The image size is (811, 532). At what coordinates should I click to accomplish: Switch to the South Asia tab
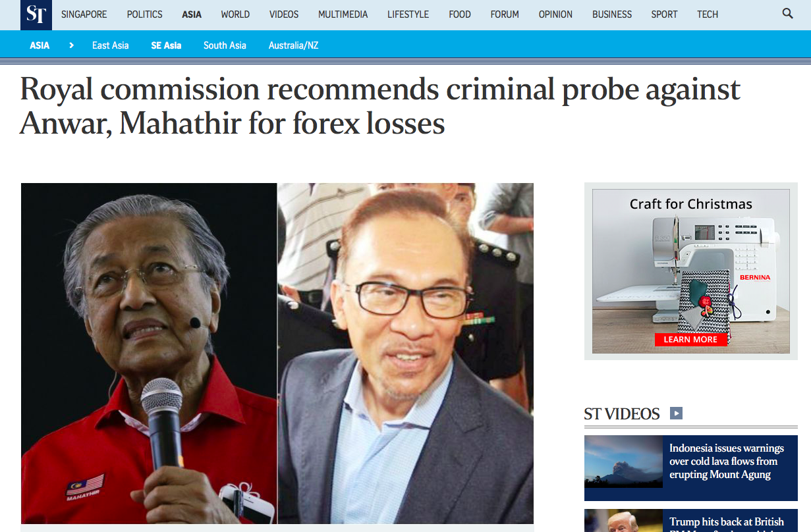[225, 45]
